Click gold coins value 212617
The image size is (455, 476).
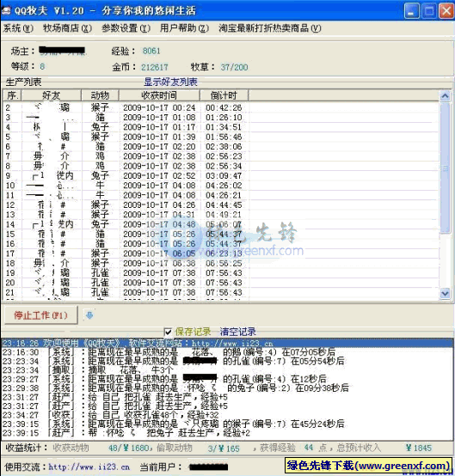point(155,67)
